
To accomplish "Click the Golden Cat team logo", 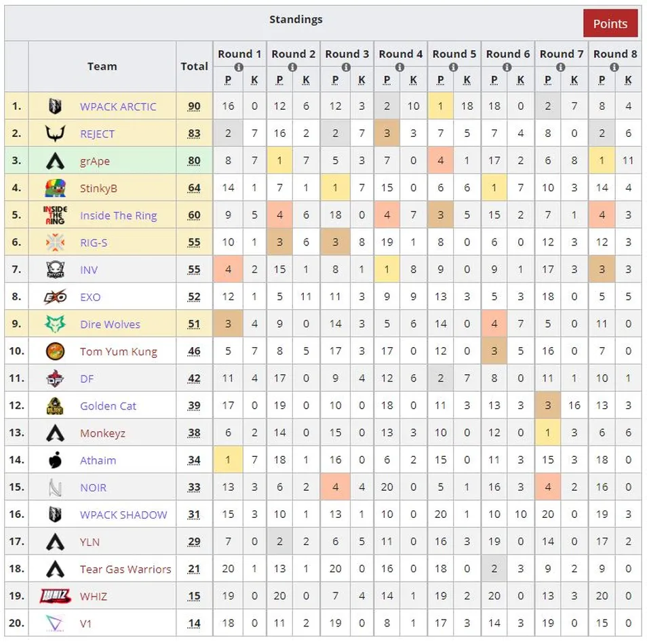I will [55, 405].
